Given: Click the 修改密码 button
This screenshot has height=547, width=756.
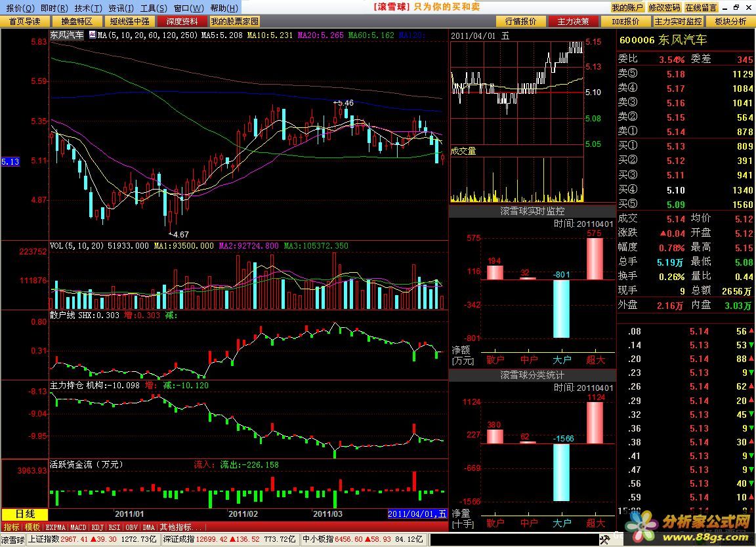Looking at the screenshot, I should pos(664,8).
